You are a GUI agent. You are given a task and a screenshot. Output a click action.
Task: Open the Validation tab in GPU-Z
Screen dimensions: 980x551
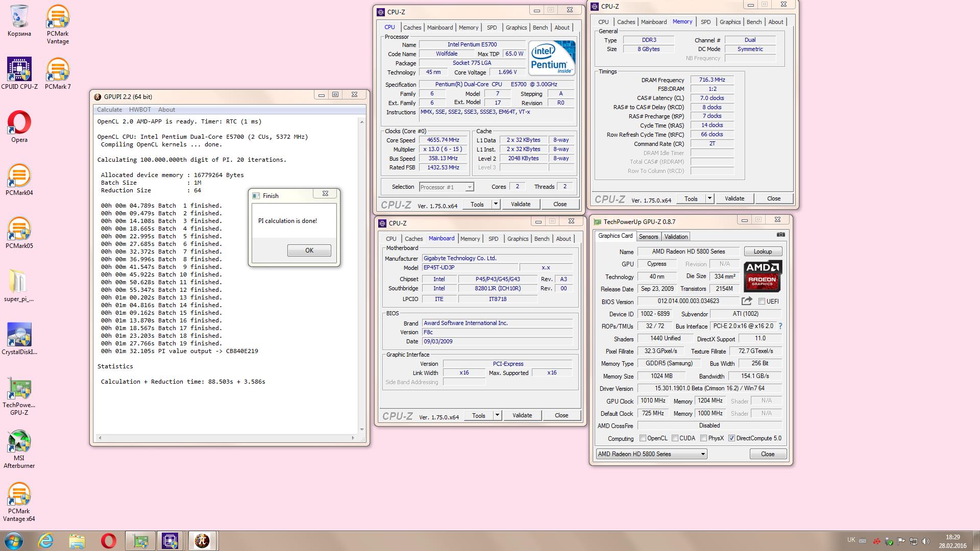(676, 237)
